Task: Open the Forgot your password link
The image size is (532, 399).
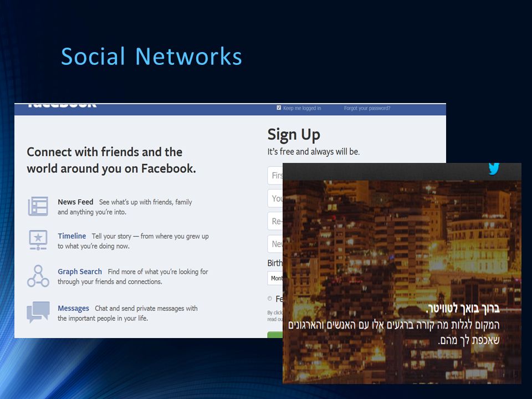Action: [x=367, y=108]
